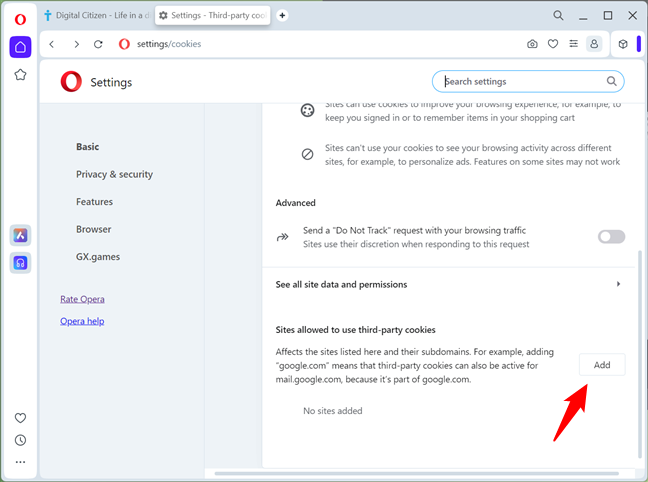Click Add for allowed third-party cookie sites
The width and height of the screenshot is (648, 482).
pos(602,365)
